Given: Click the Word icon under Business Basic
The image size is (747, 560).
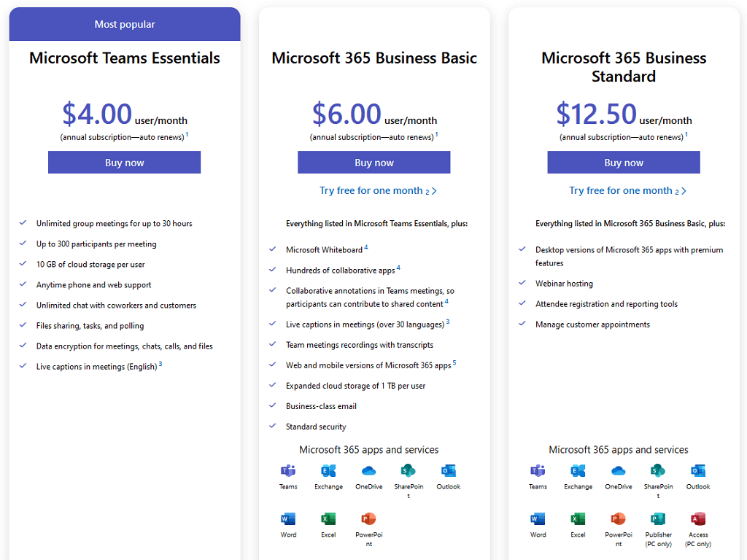Looking at the screenshot, I should [288, 518].
